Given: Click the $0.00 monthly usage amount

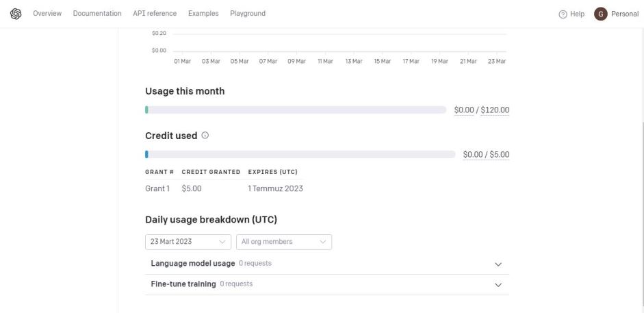Looking at the screenshot, I should point(464,110).
